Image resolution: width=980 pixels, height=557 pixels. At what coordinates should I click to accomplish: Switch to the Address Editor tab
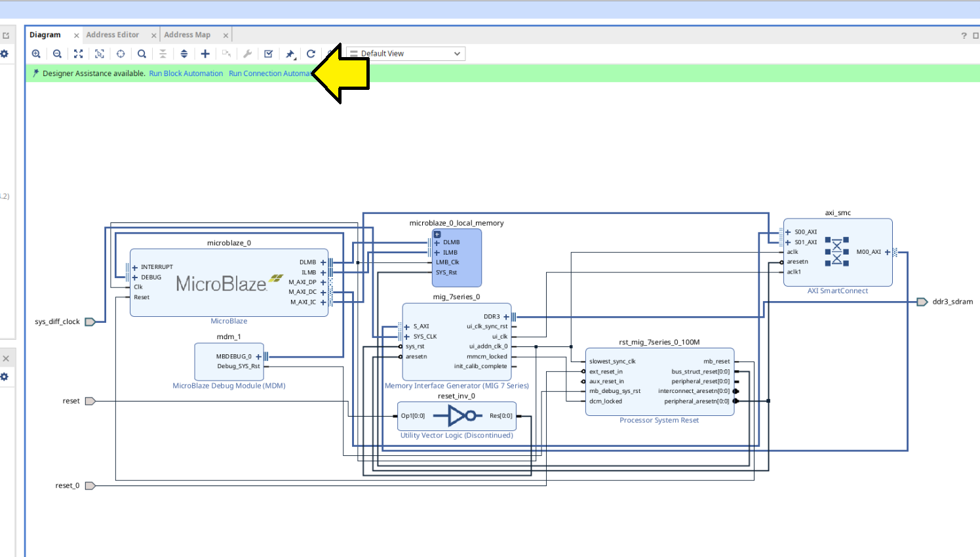click(112, 35)
